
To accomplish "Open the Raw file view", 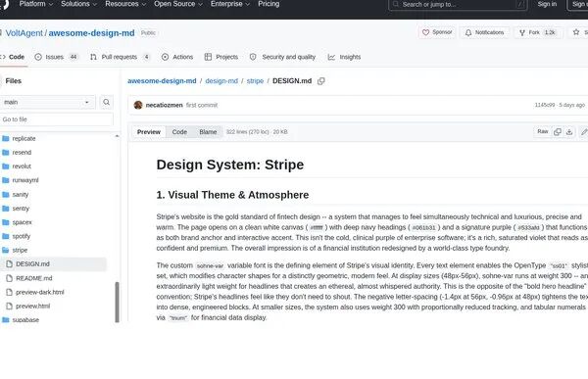I will click(x=543, y=131).
